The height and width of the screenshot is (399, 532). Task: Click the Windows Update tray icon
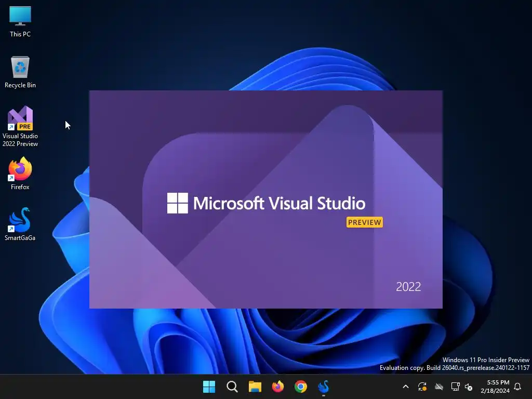click(x=422, y=387)
